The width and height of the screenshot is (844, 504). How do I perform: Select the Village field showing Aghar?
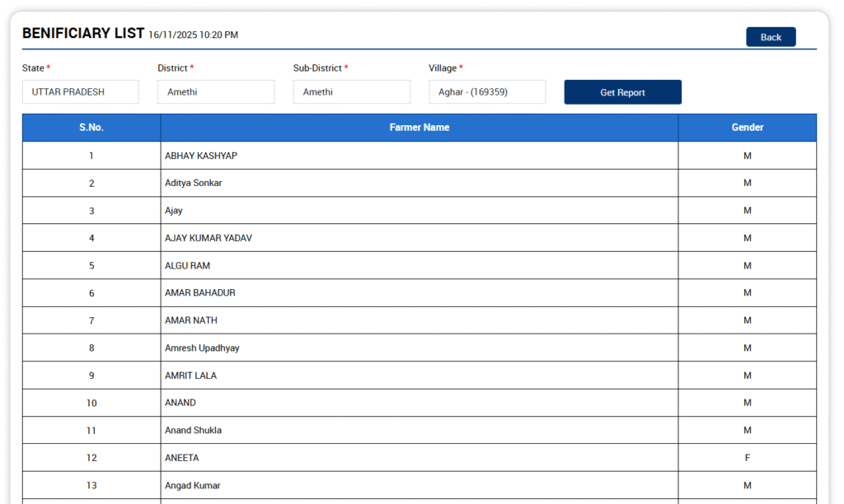(486, 92)
